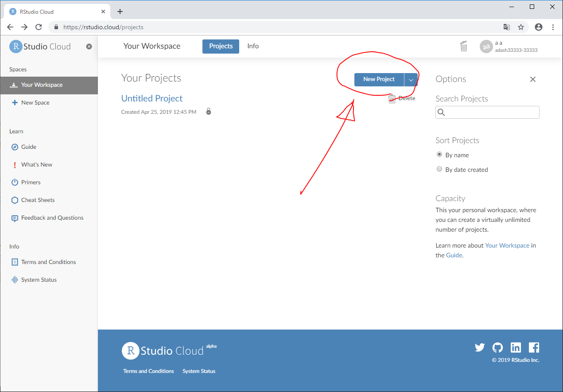Visit the RStudio LinkedIn page
This screenshot has height=392, width=563.
(516, 348)
